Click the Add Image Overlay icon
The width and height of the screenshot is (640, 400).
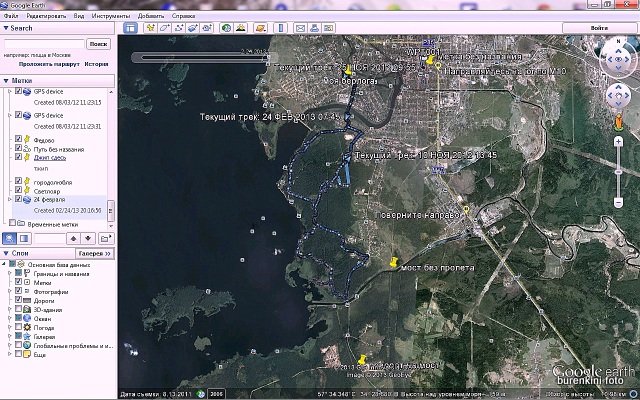[193, 28]
